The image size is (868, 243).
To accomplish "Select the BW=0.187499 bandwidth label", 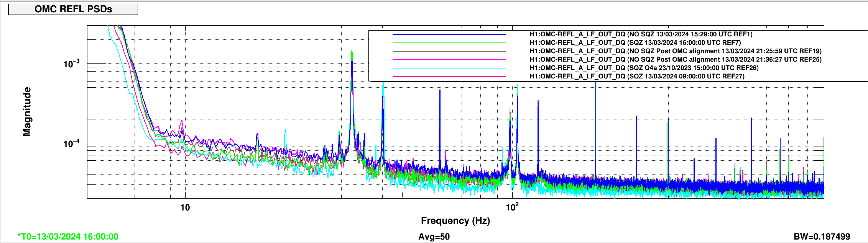I will (822, 237).
